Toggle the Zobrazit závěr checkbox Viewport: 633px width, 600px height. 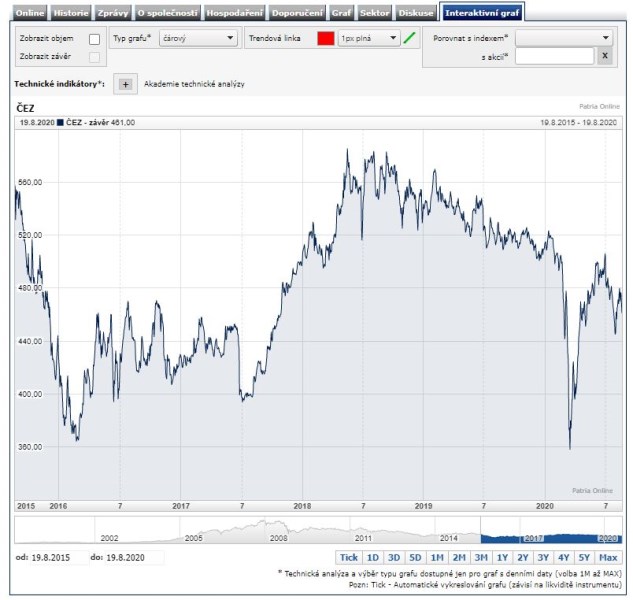pos(95,57)
